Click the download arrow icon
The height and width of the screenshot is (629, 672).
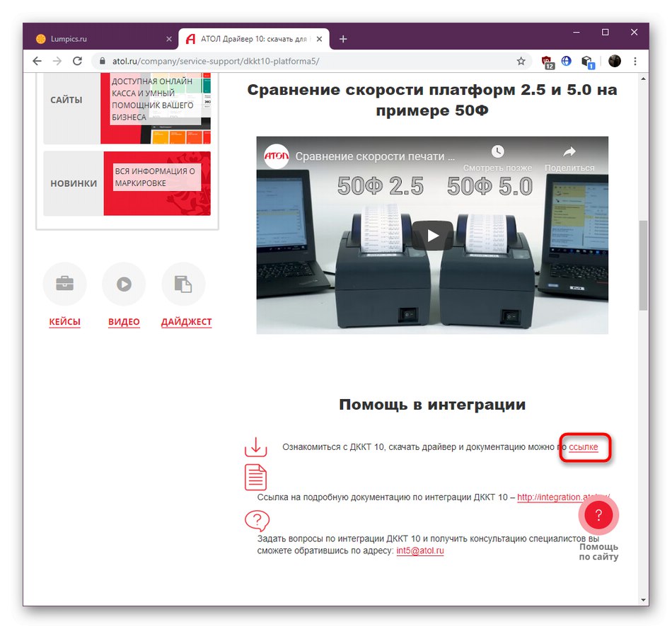pyautogui.click(x=256, y=446)
